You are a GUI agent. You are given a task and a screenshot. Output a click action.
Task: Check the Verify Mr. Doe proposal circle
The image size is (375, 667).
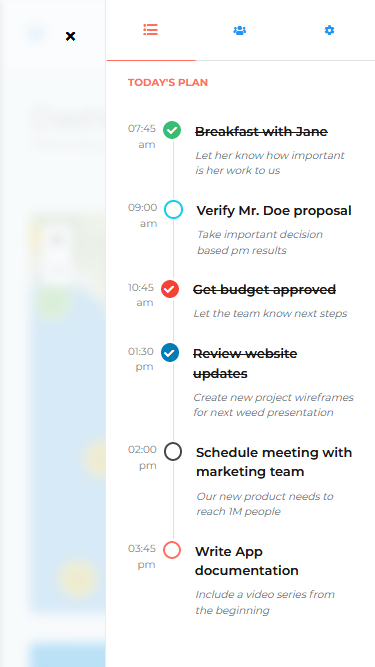[x=173, y=210]
